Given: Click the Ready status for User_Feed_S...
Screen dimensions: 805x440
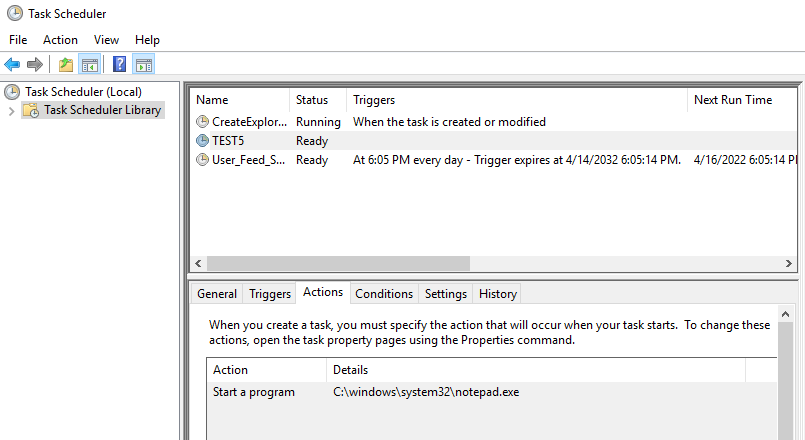Looking at the screenshot, I should coord(312,160).
